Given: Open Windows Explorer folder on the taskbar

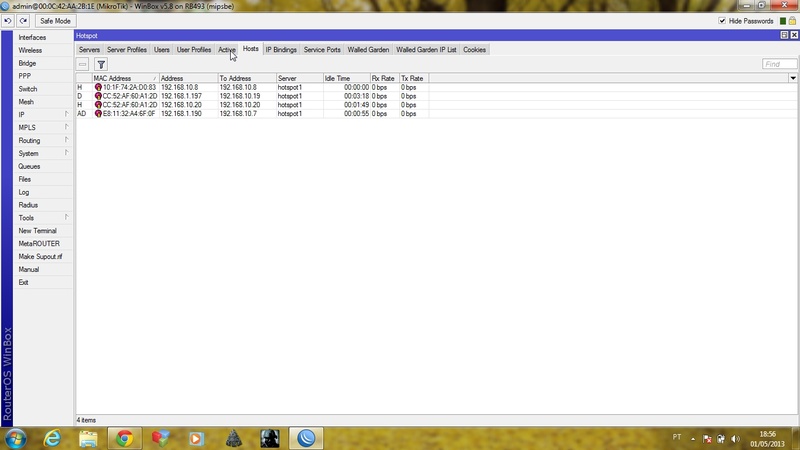Looking at the screenshot, I should click(88, 438).
